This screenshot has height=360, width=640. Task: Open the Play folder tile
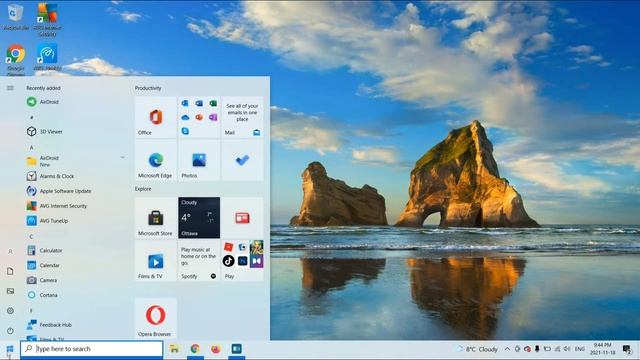pos(242,261)
